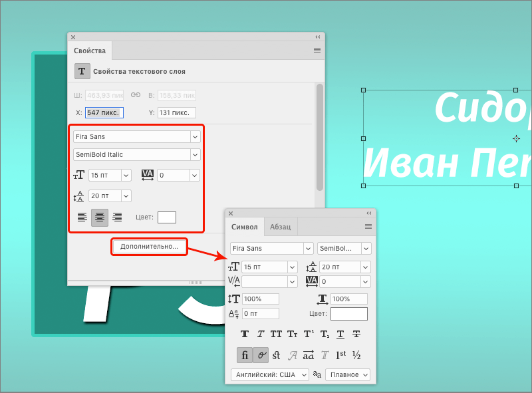Open anti-aliasing dropdown Плавное
The height and width of the screenshot is (393, 532).
point(348,374)
